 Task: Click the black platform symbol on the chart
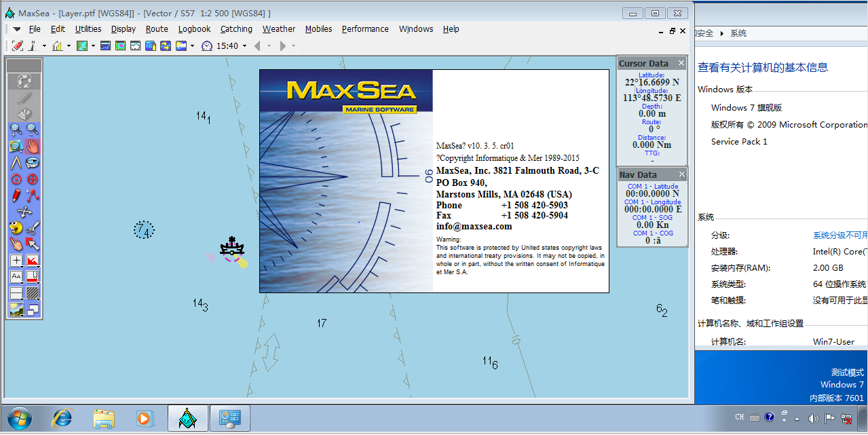tap(232, 247)
